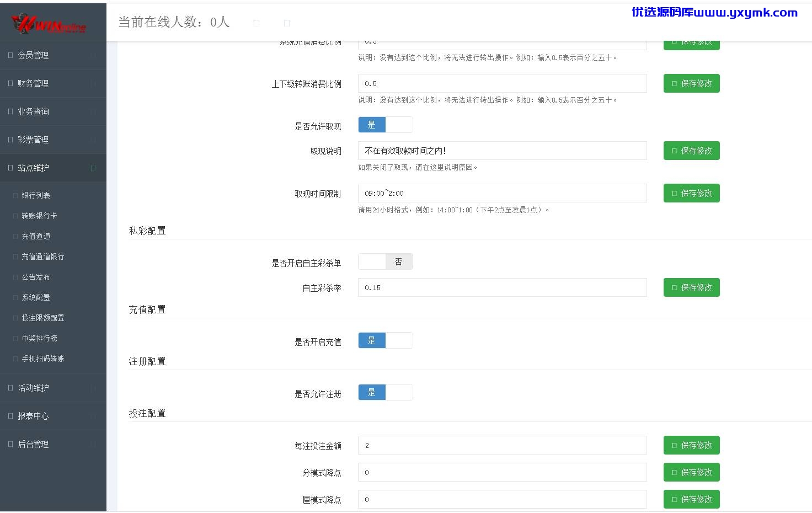Open the 中奖排行榜 submenu item
Viewport: 812px width, 513px height.
(x=39, y=338)
